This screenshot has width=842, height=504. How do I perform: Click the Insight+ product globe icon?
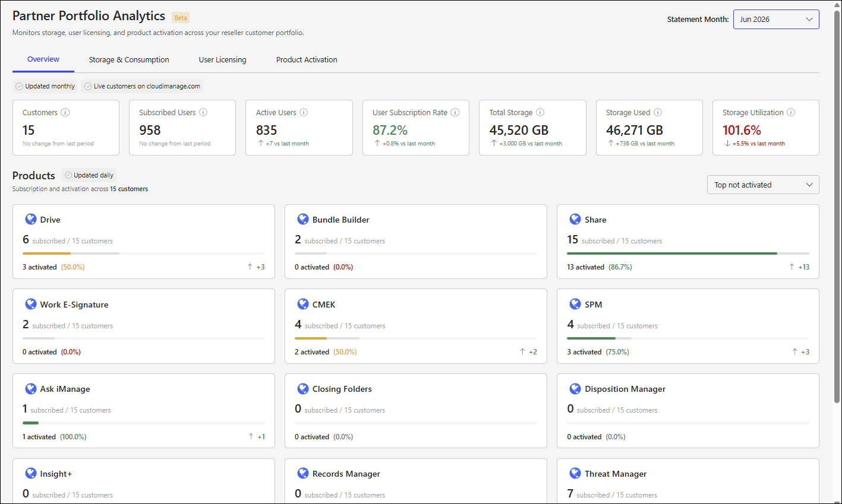[31, 473]
